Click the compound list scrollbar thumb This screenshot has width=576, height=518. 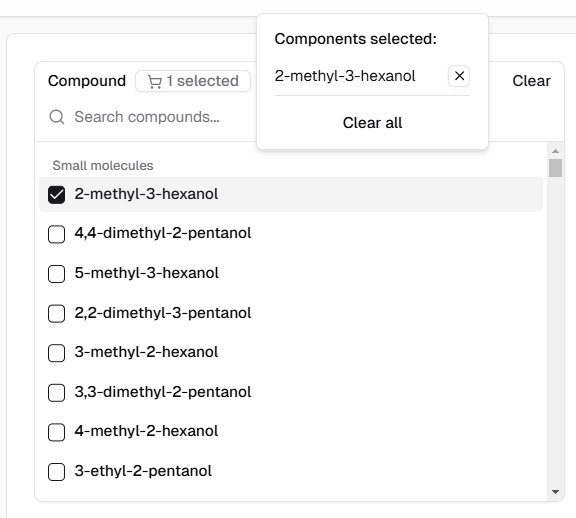pyautogui.click(x=555, y=168)
